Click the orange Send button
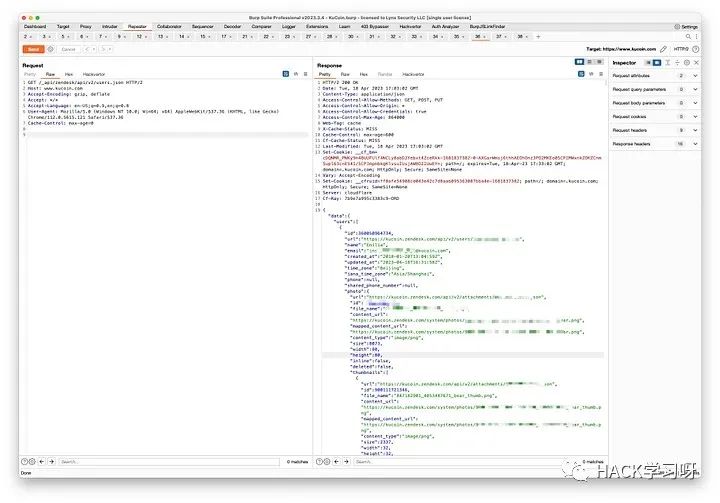This screenshot has width=720, height=503. pos(33,49)
